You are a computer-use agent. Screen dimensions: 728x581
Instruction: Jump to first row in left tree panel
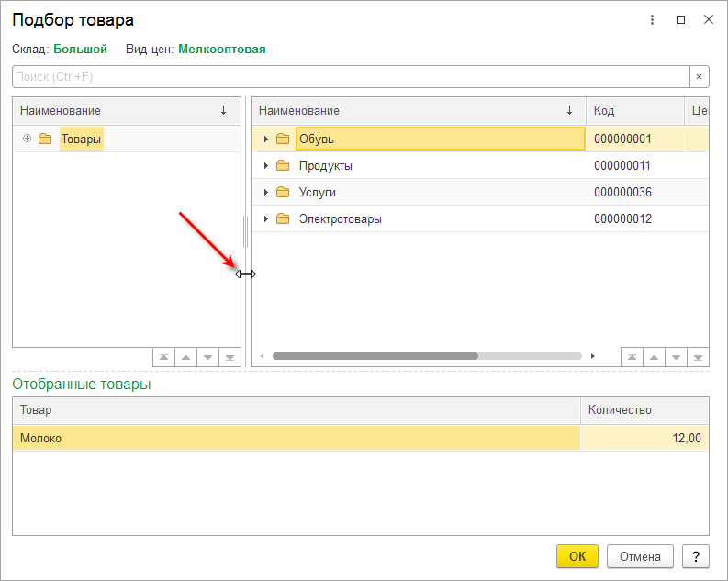[x=164, y=357]
